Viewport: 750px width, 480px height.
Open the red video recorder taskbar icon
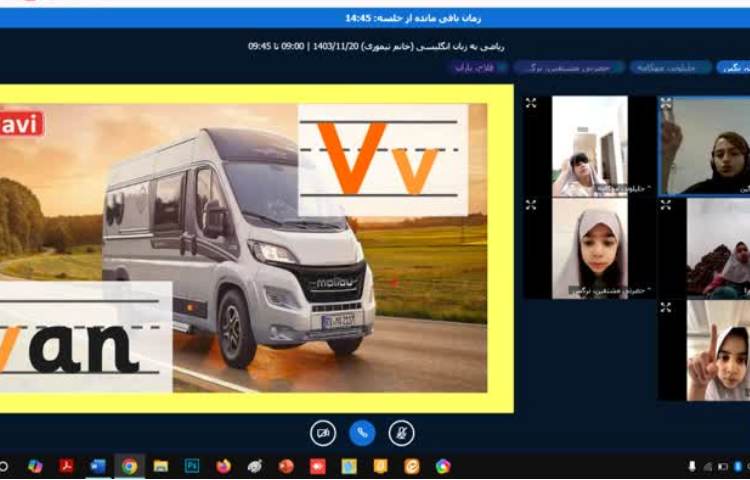point(318,466)
